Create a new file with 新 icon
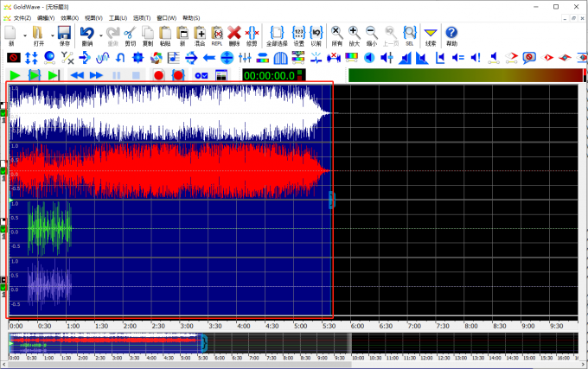Viewport: 588px width, 369px height. (x=11, y=36)
